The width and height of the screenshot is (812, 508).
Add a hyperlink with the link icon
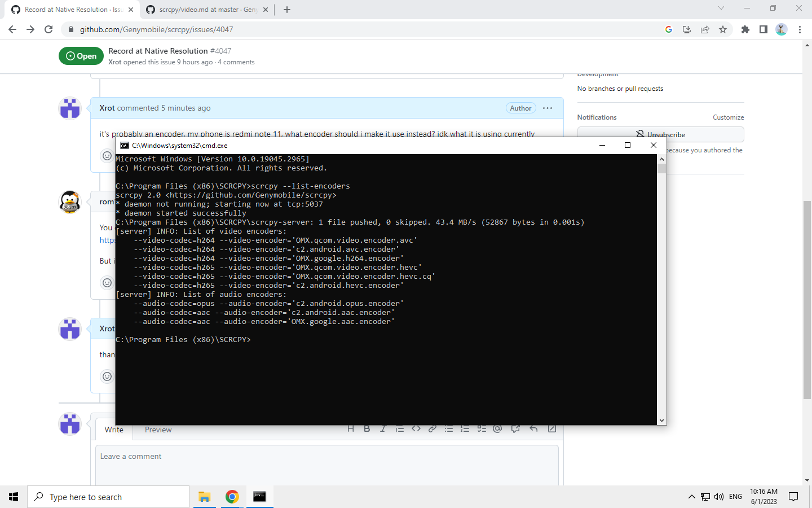(x=432, y=428)
